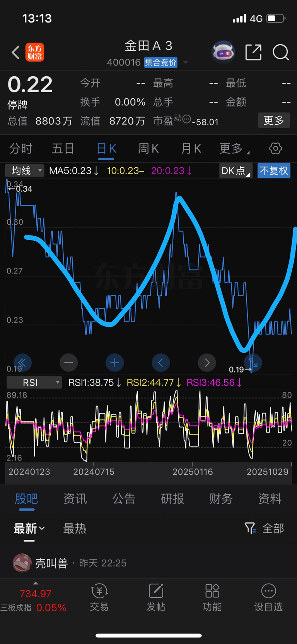Viewport: 297px width, 644px height.
Task: Open the 股吧 tab
Action: coord(26,499)
